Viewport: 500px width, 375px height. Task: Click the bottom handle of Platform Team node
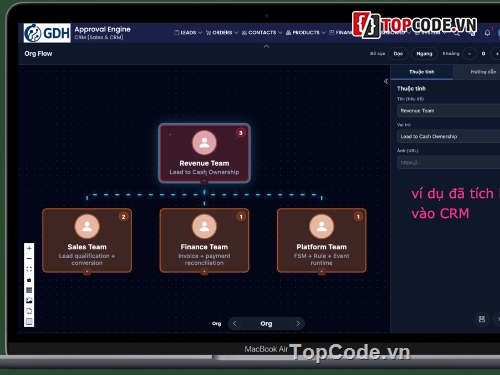tap(322, 272)
